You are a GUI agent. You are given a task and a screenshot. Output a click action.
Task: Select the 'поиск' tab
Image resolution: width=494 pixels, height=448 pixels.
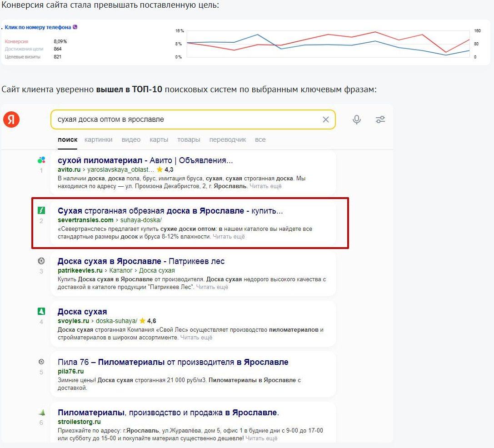[x=67, y=139]
